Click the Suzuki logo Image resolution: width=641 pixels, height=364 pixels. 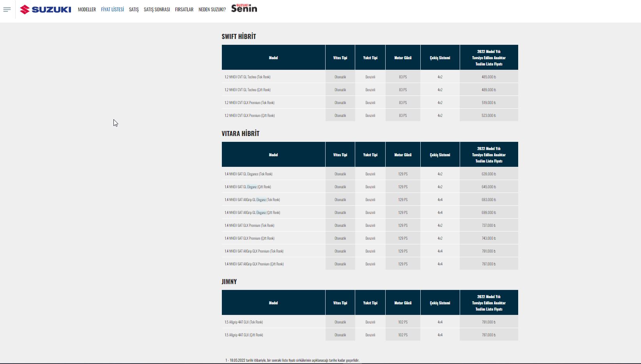pyautogui.click(x=46, y=9)
